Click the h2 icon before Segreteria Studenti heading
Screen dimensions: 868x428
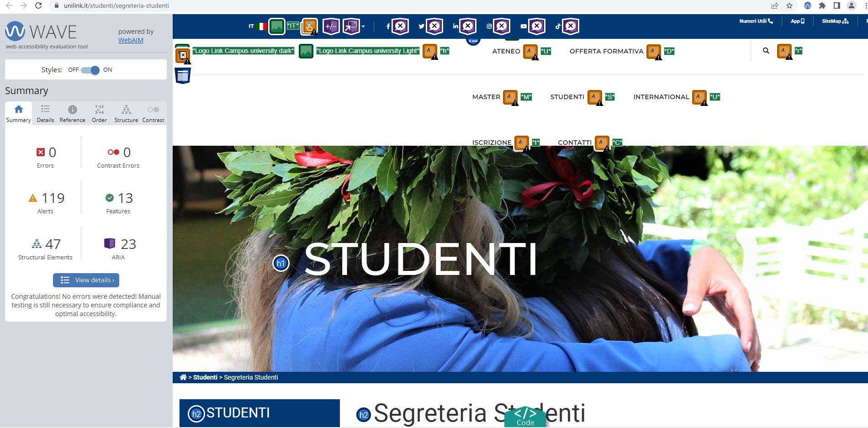tap(364, 415)
